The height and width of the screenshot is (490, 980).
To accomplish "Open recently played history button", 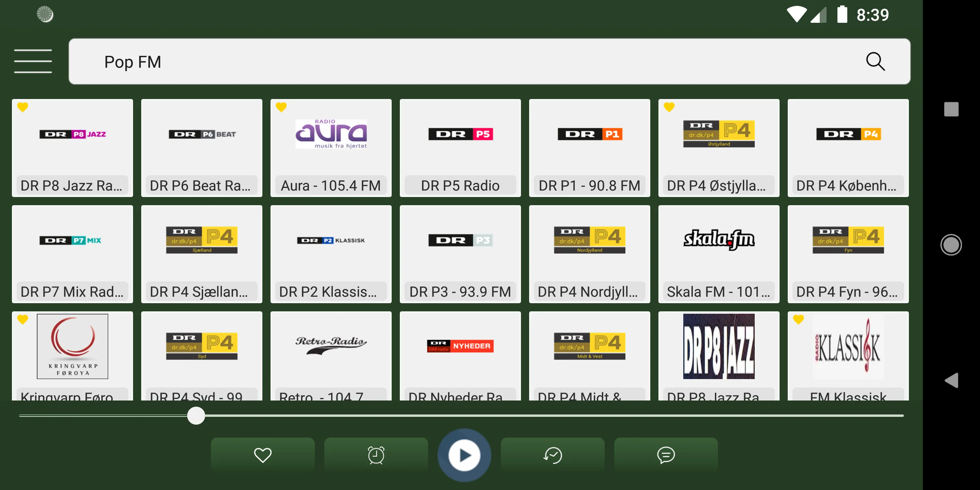I will [552, 455].
